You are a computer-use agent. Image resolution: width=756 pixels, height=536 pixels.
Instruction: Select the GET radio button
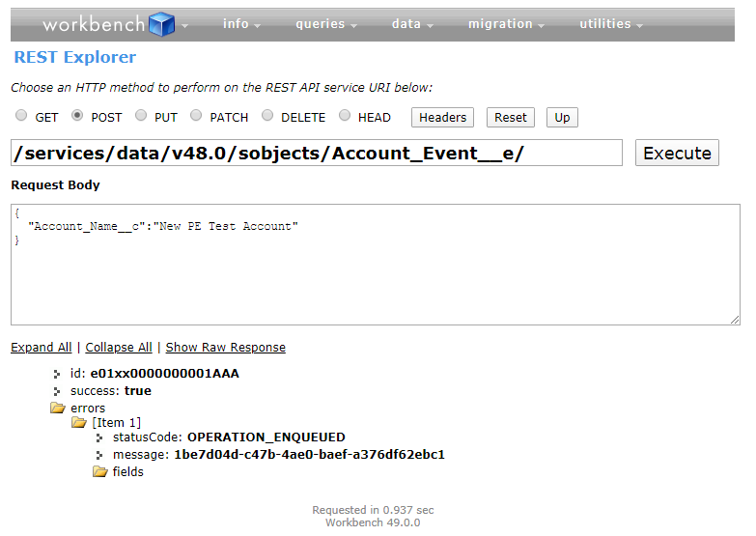click(21, 115)
